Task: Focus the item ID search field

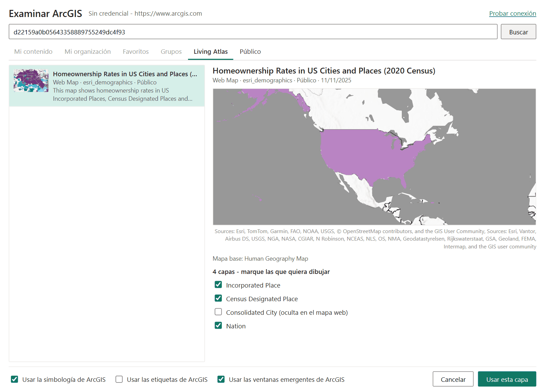Action: 253,32
